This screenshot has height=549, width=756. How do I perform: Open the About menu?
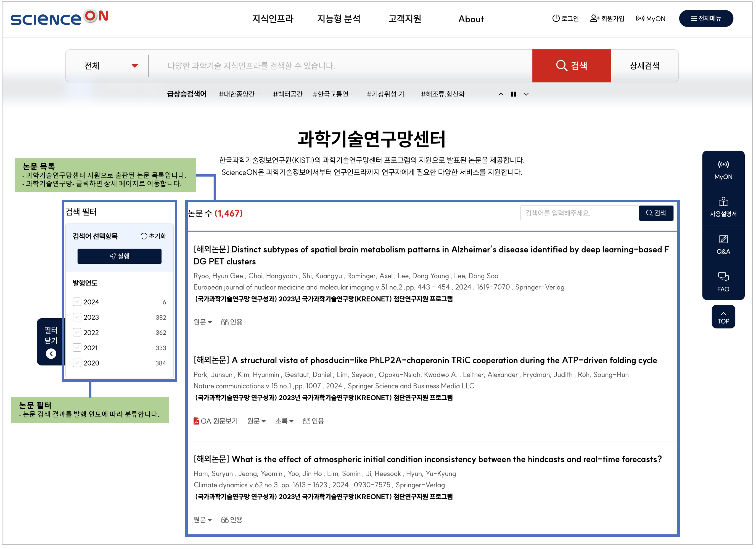pos(471,19)
